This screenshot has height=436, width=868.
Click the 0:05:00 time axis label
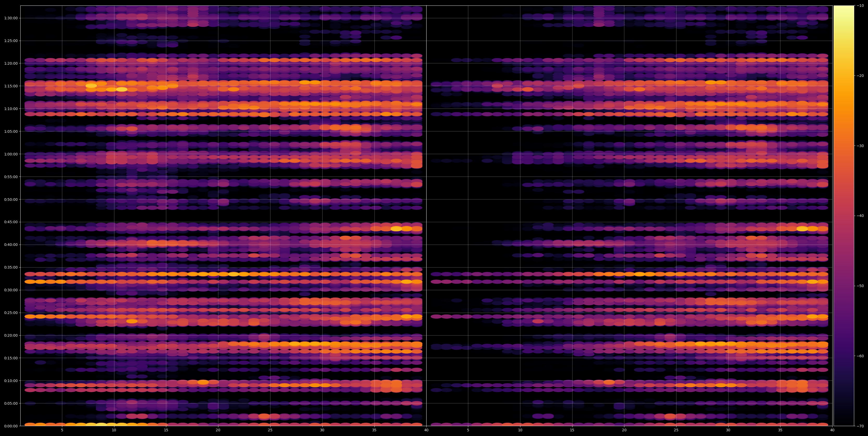click(x=11, y=403)
